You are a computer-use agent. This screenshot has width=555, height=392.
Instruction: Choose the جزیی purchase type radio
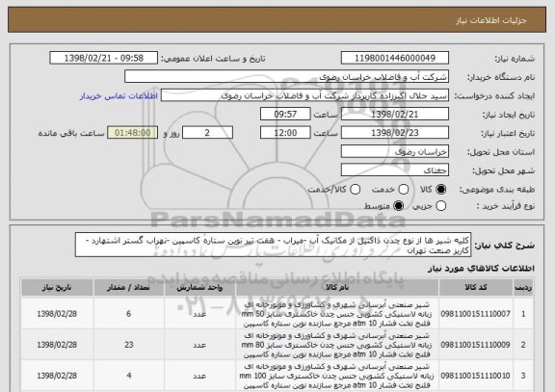[x=440, y=205]
